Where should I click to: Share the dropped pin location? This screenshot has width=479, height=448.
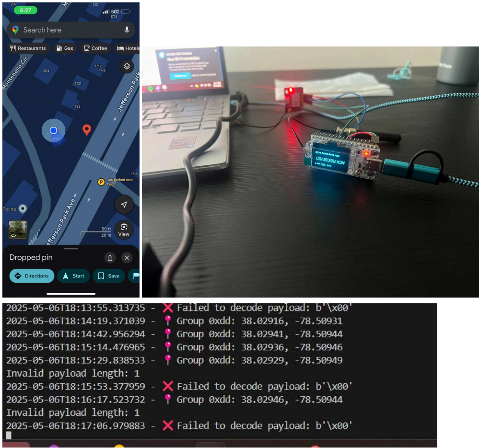tap(110, 258)
